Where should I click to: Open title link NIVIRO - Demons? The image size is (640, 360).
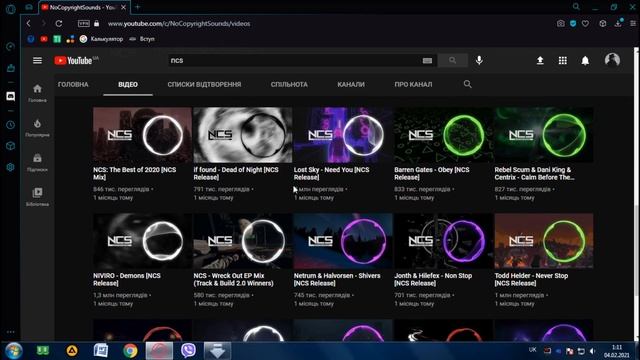pyautogui.click(x=127, y=280)
